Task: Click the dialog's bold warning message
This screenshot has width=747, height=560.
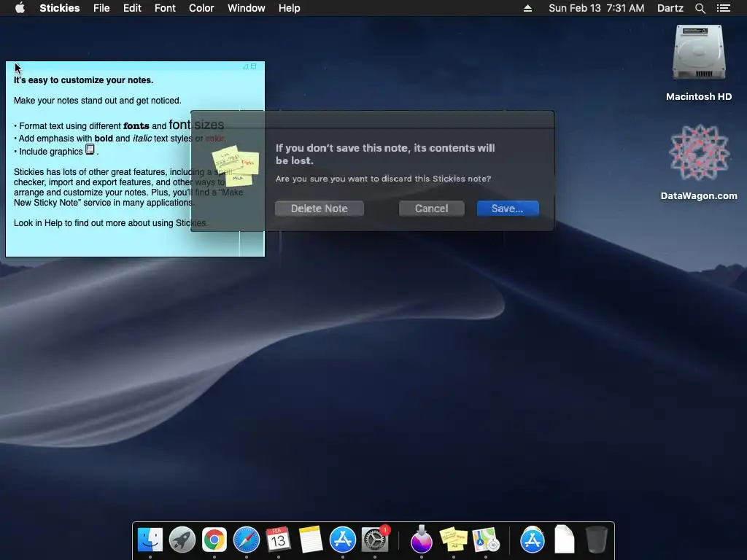Action: pyautogui.click(x=385, y=155)
